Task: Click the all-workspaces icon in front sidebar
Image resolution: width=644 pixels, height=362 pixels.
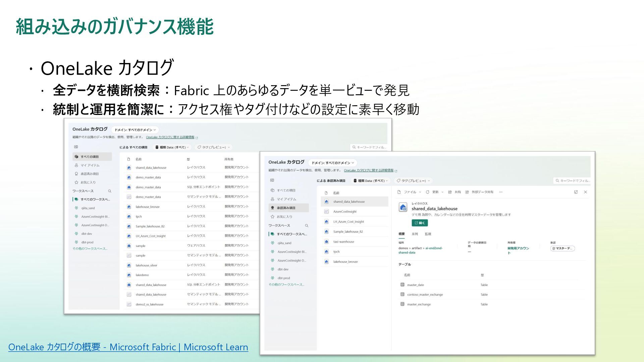Action: pos(273,234)
